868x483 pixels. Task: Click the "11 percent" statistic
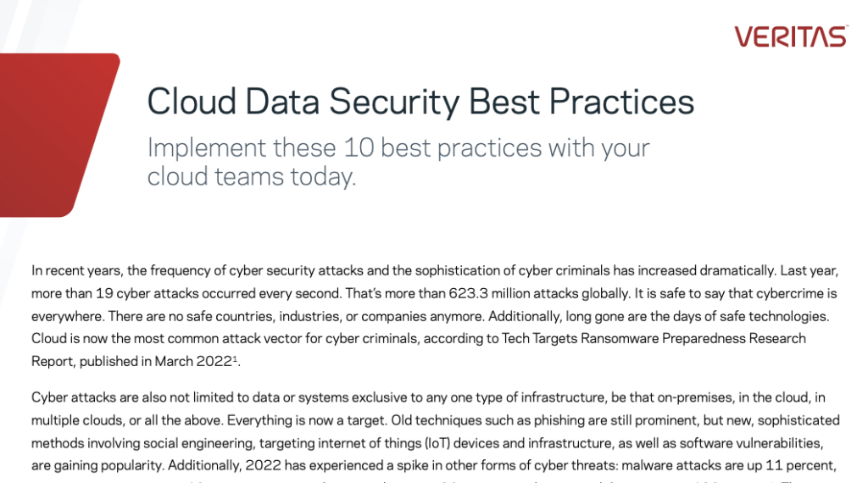(793, 465)
